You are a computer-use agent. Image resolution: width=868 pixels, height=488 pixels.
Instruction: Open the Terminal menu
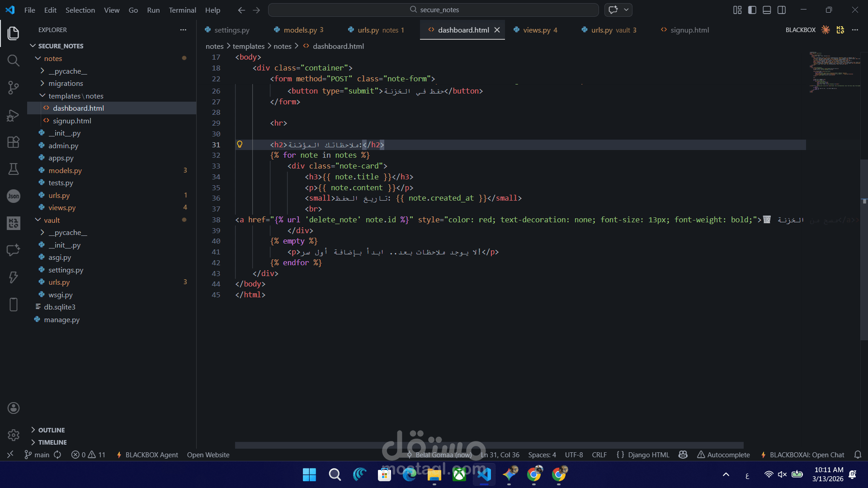(182, 10)
